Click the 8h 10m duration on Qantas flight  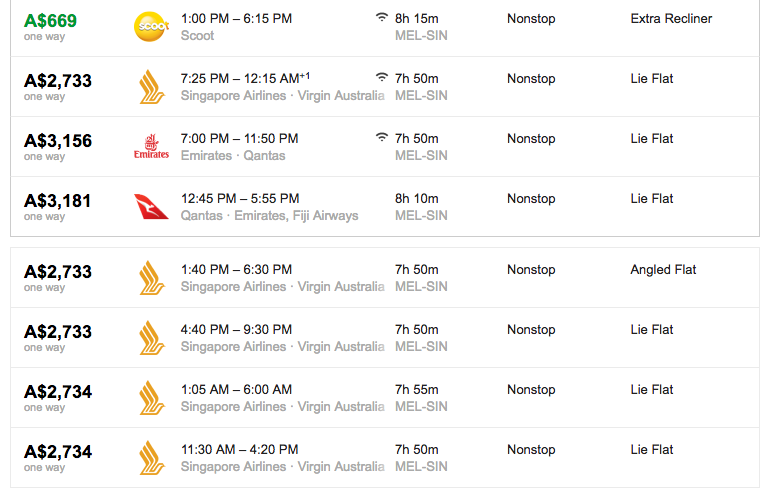pos(416,198)
